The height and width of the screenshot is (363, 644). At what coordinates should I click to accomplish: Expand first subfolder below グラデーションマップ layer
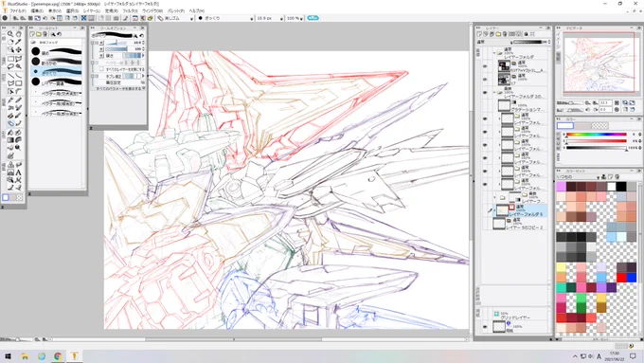pos(499,118)
